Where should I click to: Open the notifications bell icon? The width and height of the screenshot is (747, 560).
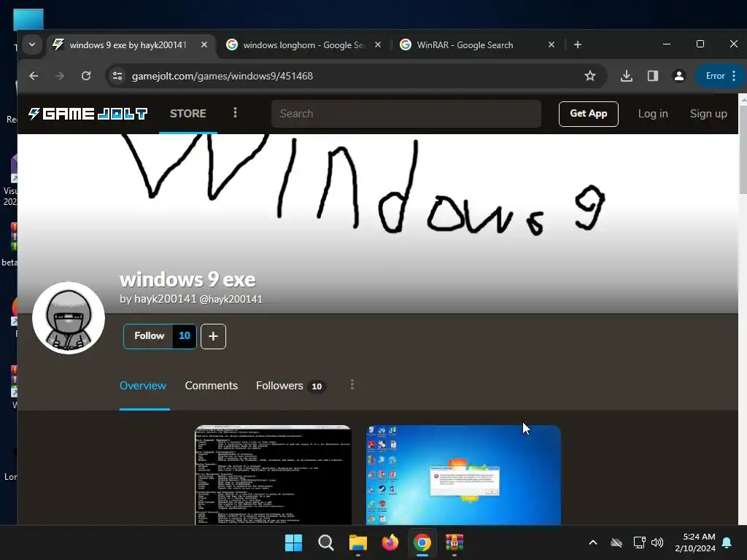[x=727, y=542]
